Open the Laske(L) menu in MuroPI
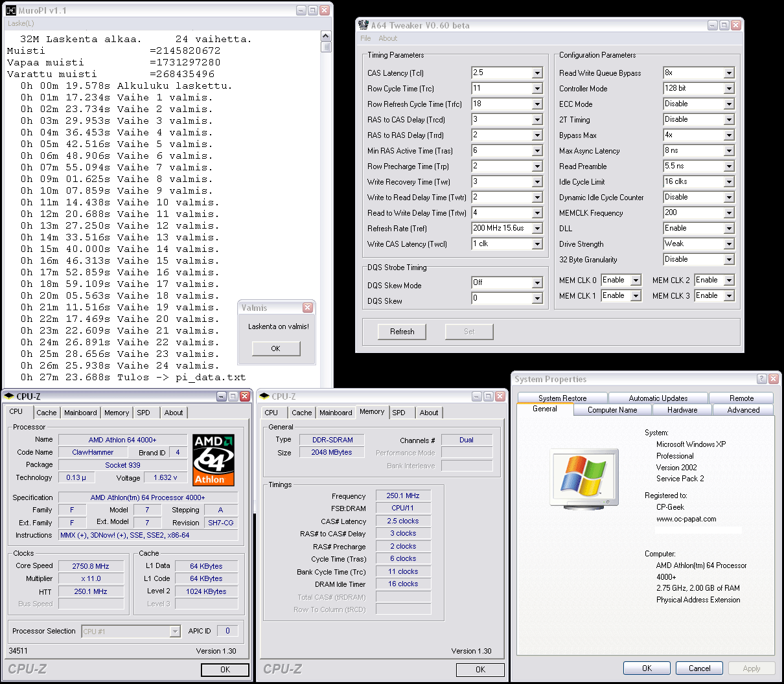Viewport: 784px width, 684px height. coord(21,23)
